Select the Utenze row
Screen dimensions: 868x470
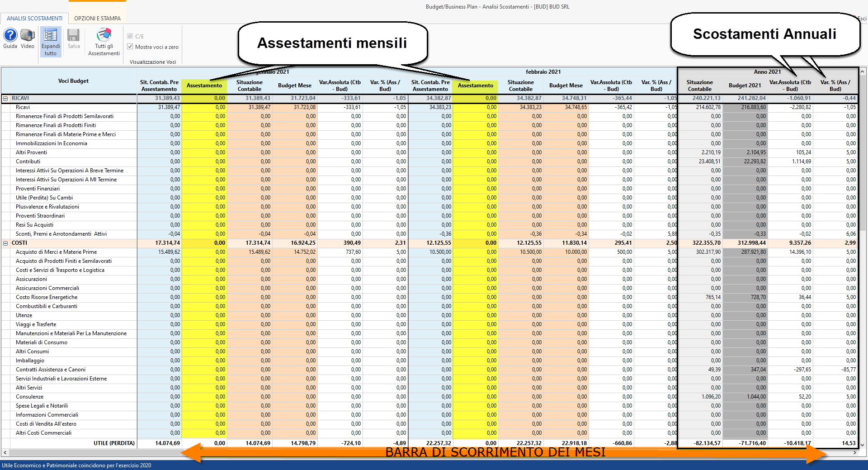tap(24, 315)
